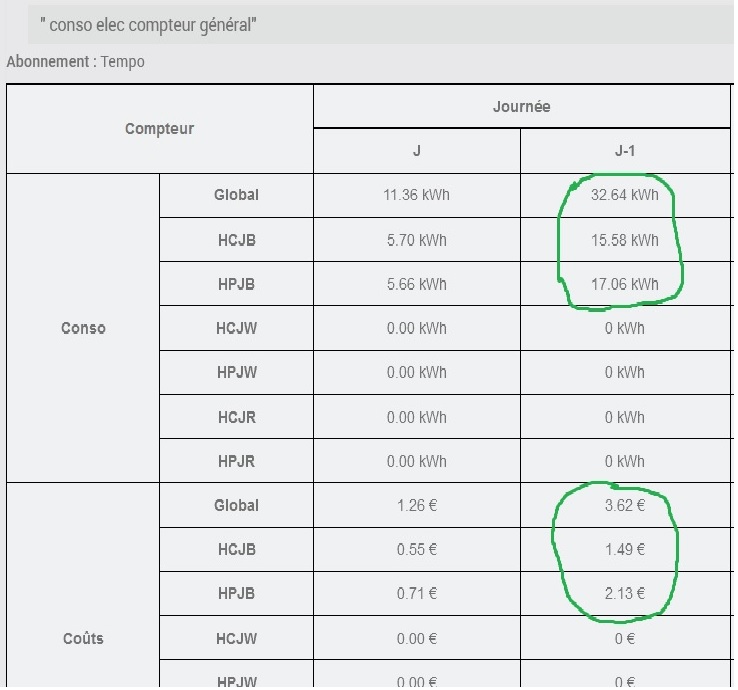
Task: Select the HPJR row label under Conso
Action: click(x=236, y=461)
